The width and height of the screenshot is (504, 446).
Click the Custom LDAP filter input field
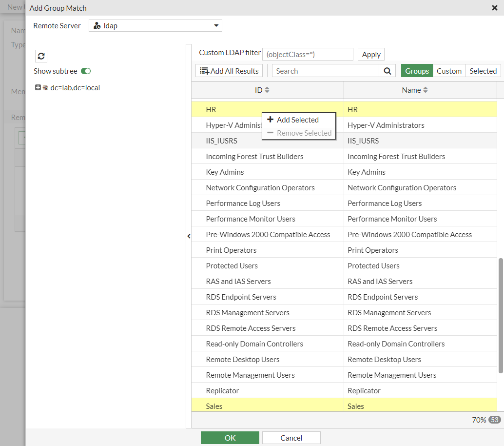pyautogui.click(x=308, y=54)
